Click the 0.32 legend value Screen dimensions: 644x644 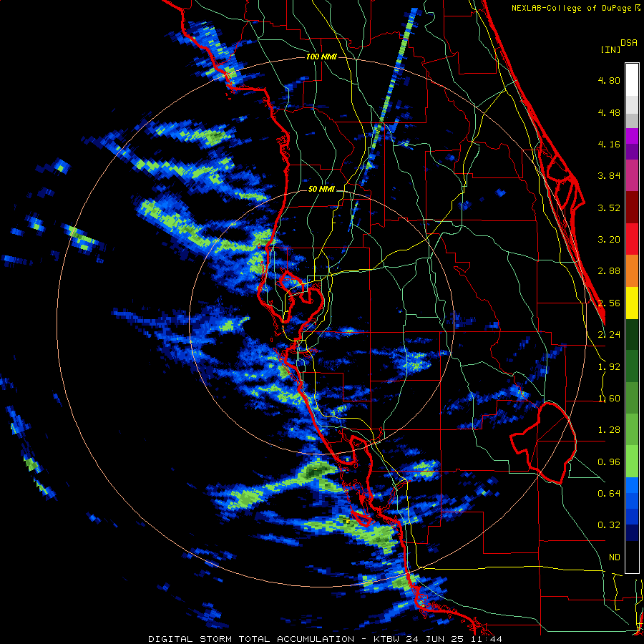[x=609, y=525]
